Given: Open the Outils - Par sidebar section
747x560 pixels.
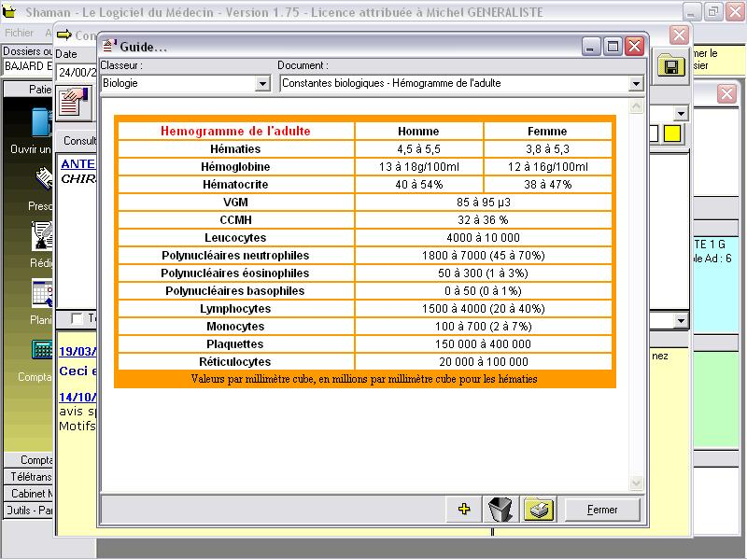Looking at the screenshot, I should click(29, 510).
